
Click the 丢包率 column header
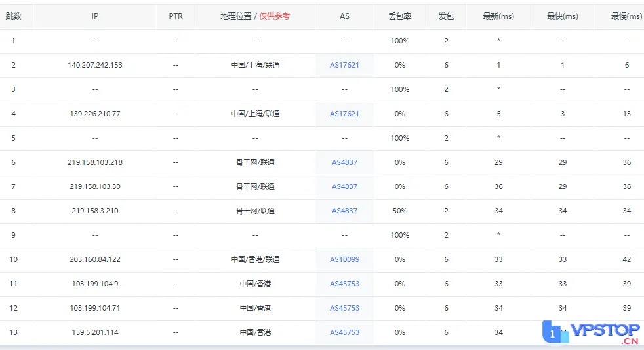point(399,16)
